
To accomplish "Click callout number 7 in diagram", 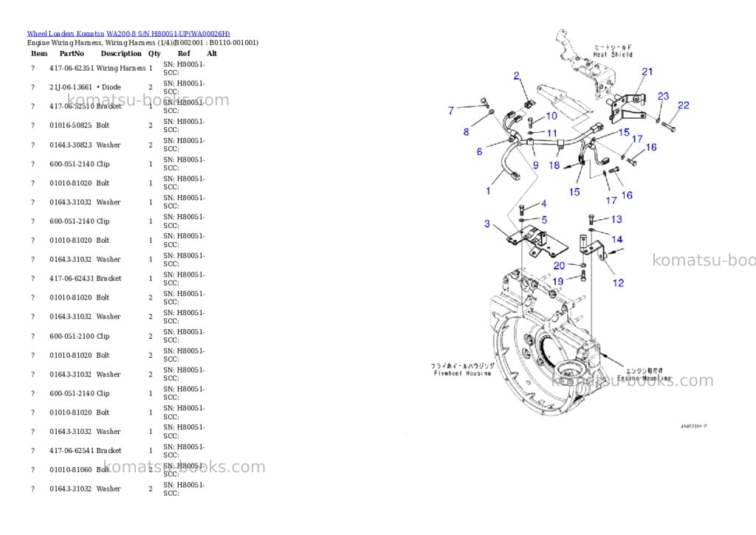I will pyautogui.click(x=451, y=111).
